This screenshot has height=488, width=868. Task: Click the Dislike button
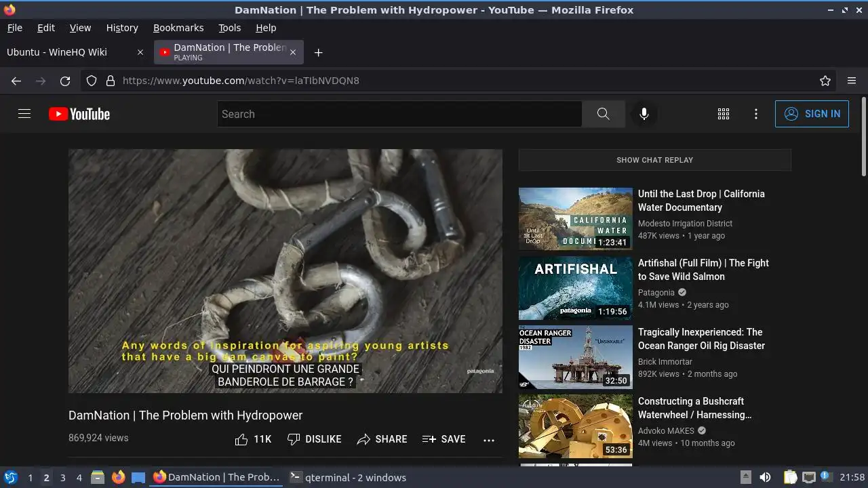[314, 439]
